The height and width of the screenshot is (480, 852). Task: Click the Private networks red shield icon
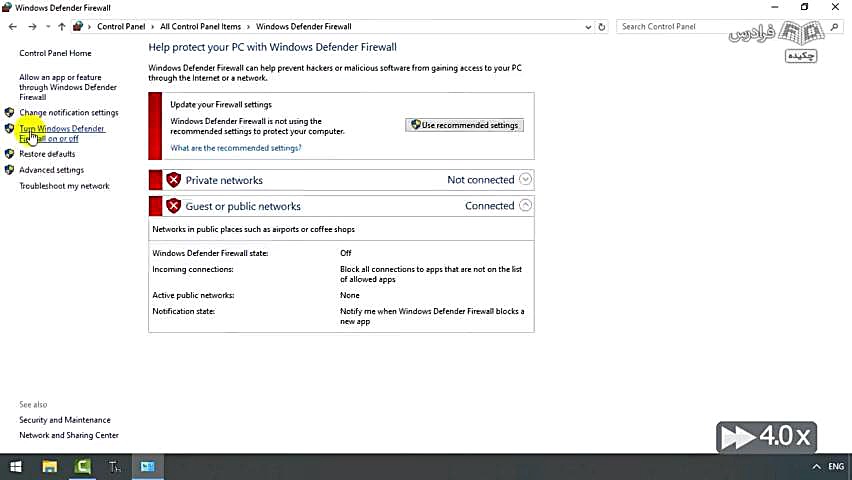(x=173, y=180)
